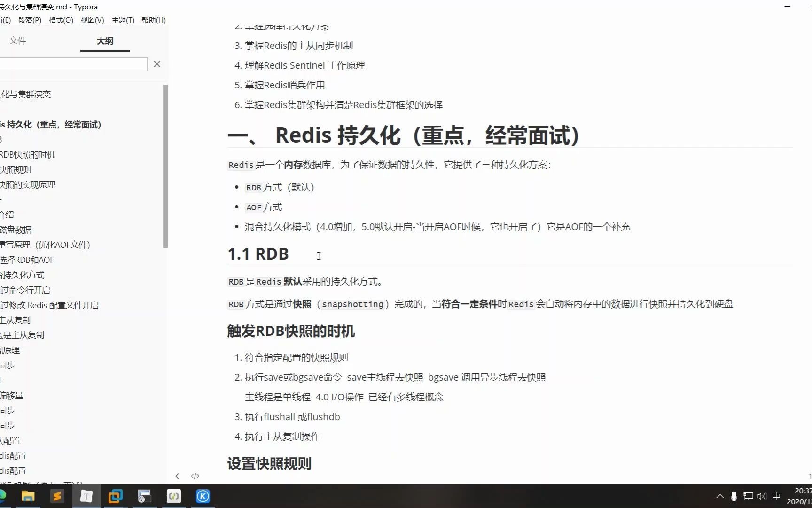
Task: Open the window-and-clock app icon in taskbar
Action: pyautogui.click(x=144, y=496)
